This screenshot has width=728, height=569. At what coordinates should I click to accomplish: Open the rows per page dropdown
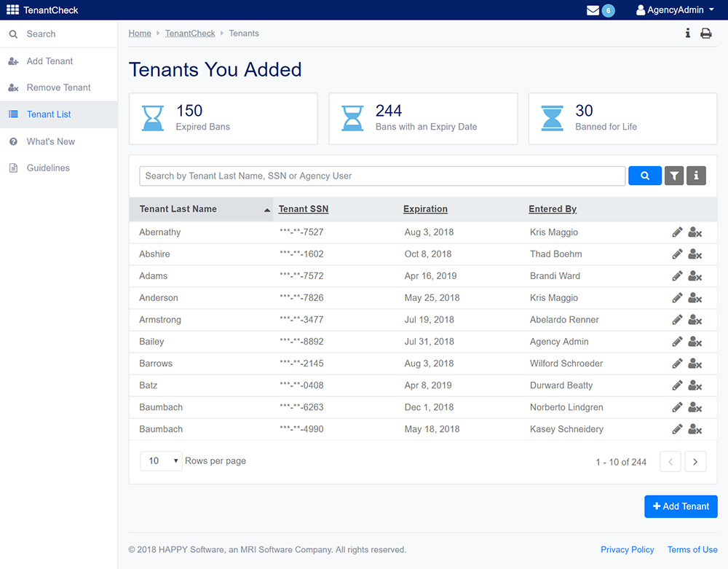click(161, 461)
